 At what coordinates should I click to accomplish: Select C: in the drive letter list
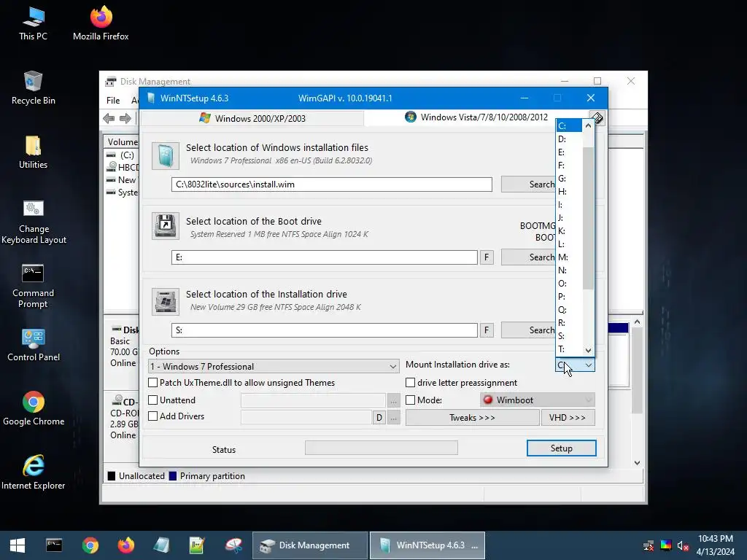[x=569, y=125]
